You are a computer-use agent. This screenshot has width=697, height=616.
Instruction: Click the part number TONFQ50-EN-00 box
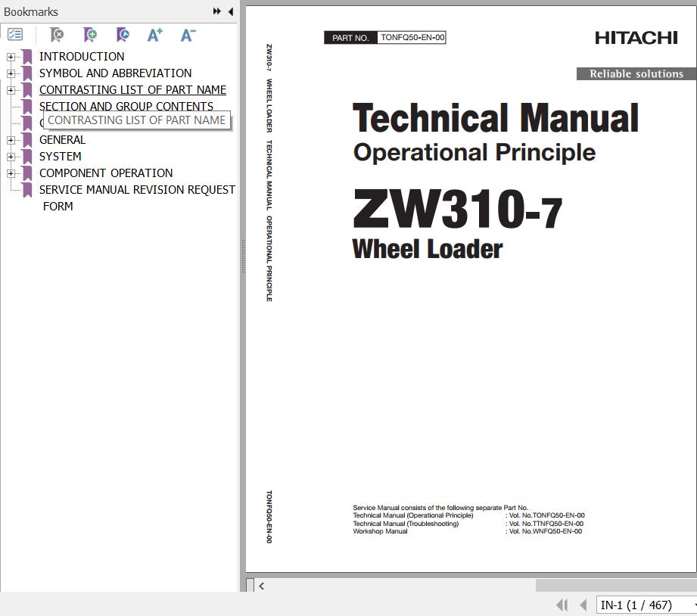pos(412,37)
